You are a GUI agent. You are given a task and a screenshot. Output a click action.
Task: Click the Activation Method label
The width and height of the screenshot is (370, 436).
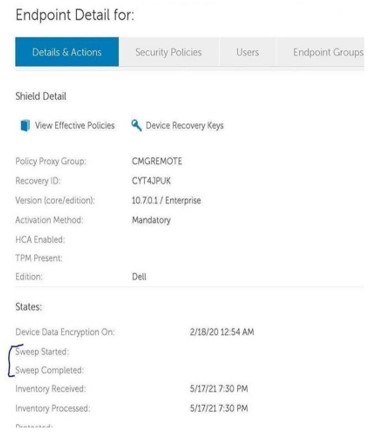click(49, 220)
